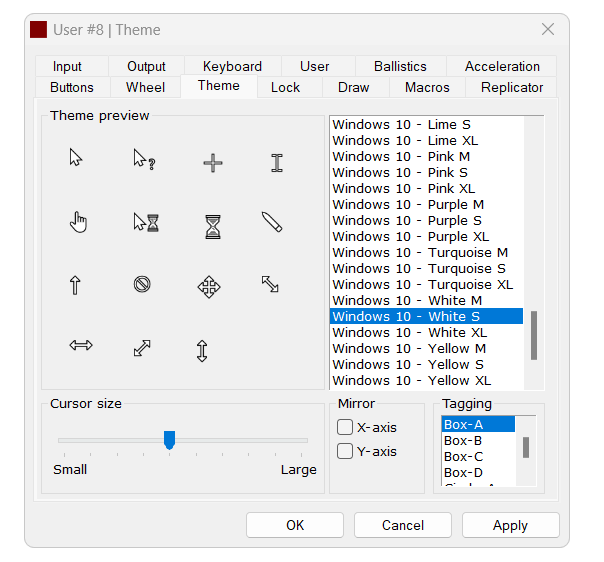This screenshot has height=562, width=604.
Task: Select Windows 10 - Purple XL theme
Action: point(410,237)
